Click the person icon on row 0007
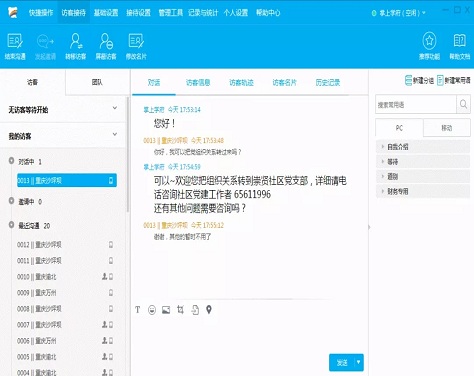Screen dimensions: 474x376 pyautogui.click(x=104, y=324)
